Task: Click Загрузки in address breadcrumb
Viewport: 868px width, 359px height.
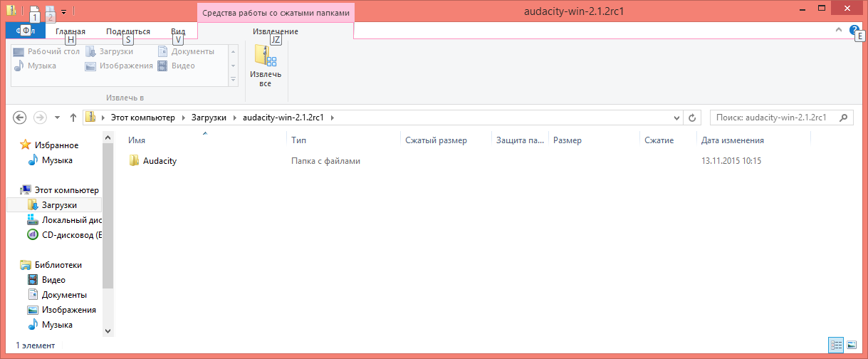Action: 209,118
